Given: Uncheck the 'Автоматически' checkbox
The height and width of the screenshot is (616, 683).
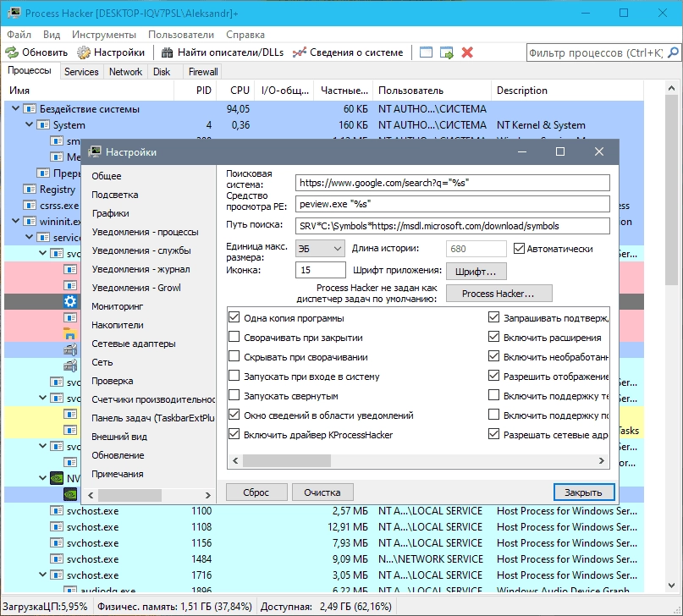Looking at the screenshot, I should (x=519, y=249).
